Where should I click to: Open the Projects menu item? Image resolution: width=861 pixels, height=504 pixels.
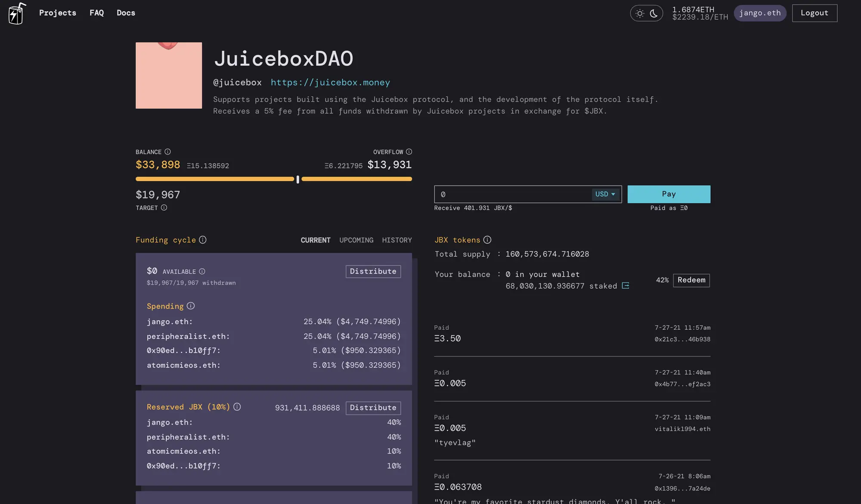57,13
